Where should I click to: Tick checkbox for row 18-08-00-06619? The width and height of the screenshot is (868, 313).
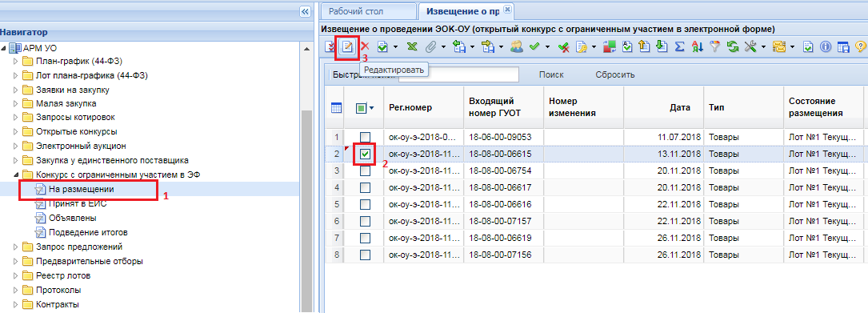click(365, 238)
